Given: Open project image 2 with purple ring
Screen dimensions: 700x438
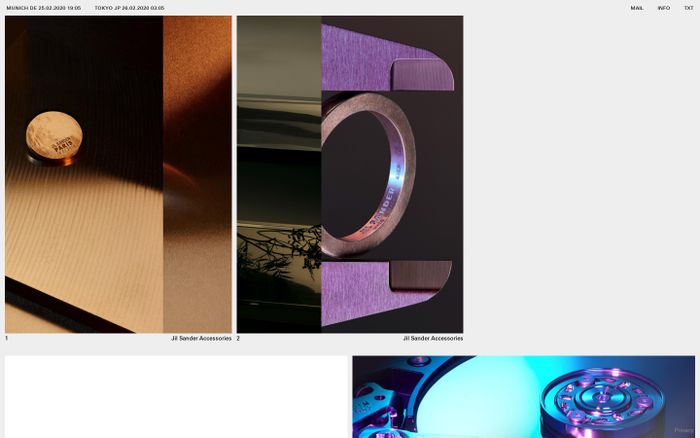Looking at the screenshot, I should [x=350, y=175].
